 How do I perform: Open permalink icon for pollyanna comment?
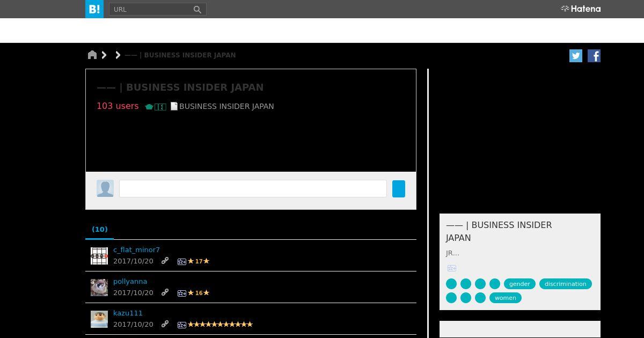pos(165,292)
